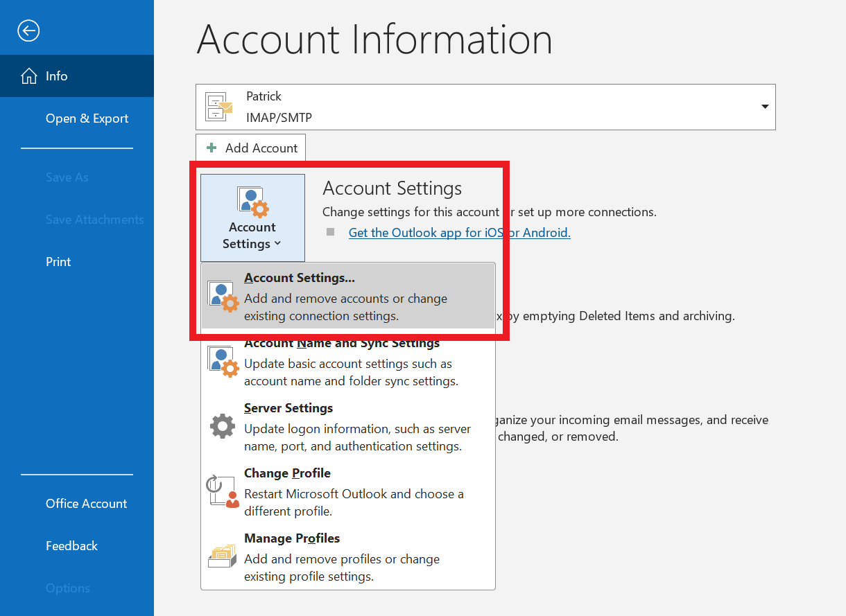Image resolution: width=846 pixels, height=616 pixels.
Task: Open the account selector dropdown arrow
Action: (x=765, y=107)
